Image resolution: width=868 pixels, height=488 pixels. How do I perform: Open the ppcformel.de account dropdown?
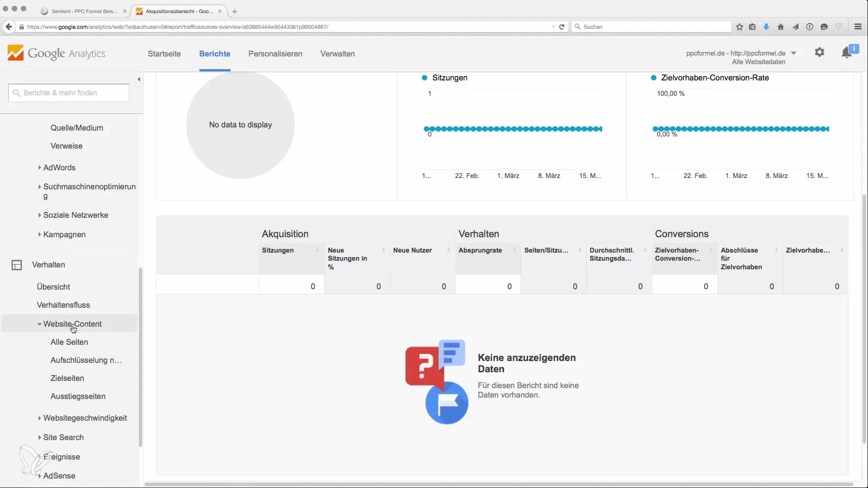point(793,53)
